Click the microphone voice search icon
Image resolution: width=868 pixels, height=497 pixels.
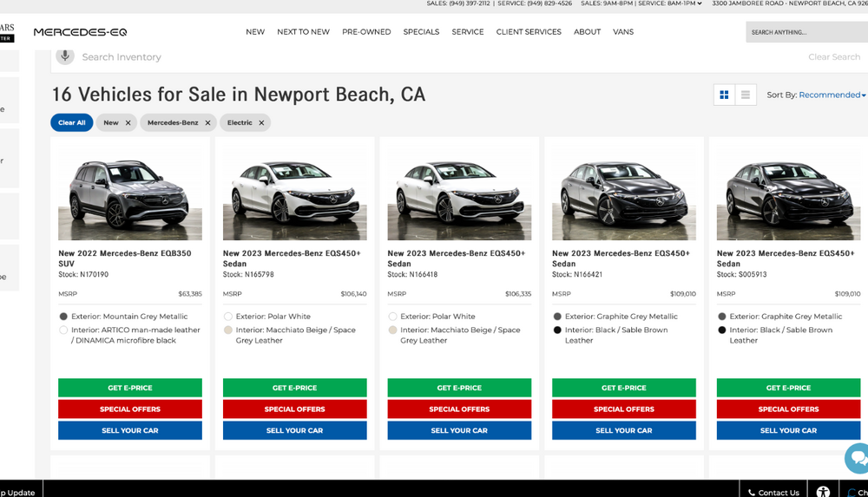65,56
